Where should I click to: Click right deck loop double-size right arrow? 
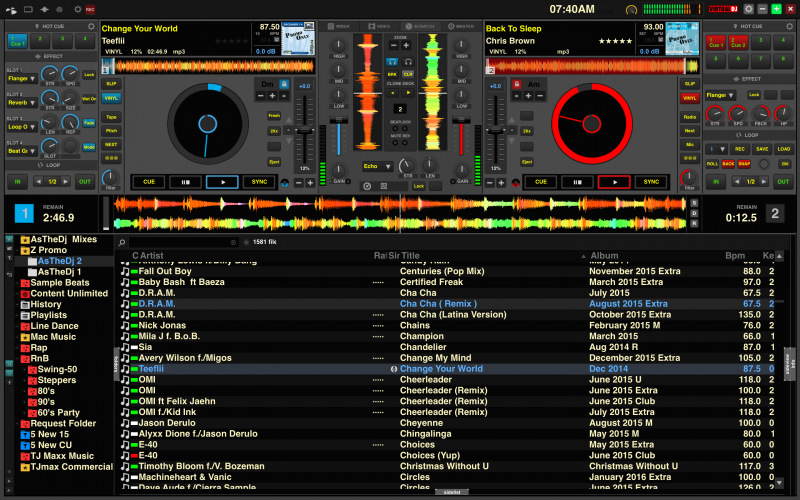tap(764, 182)
